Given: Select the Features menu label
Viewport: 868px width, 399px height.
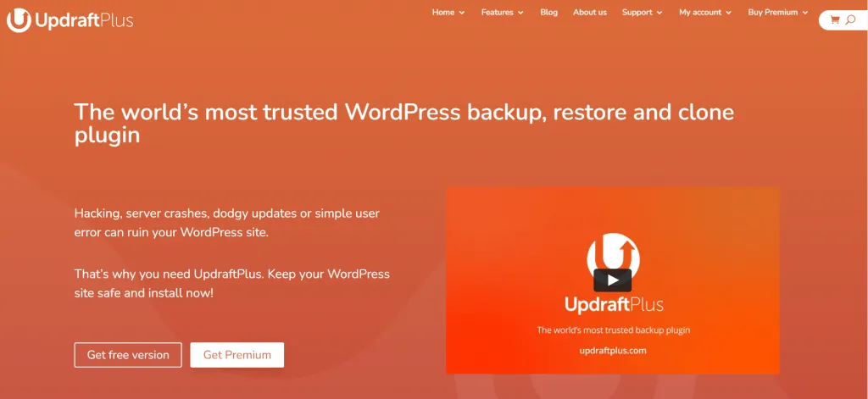Looking at the screenshot, I should (x=497, y=12).
